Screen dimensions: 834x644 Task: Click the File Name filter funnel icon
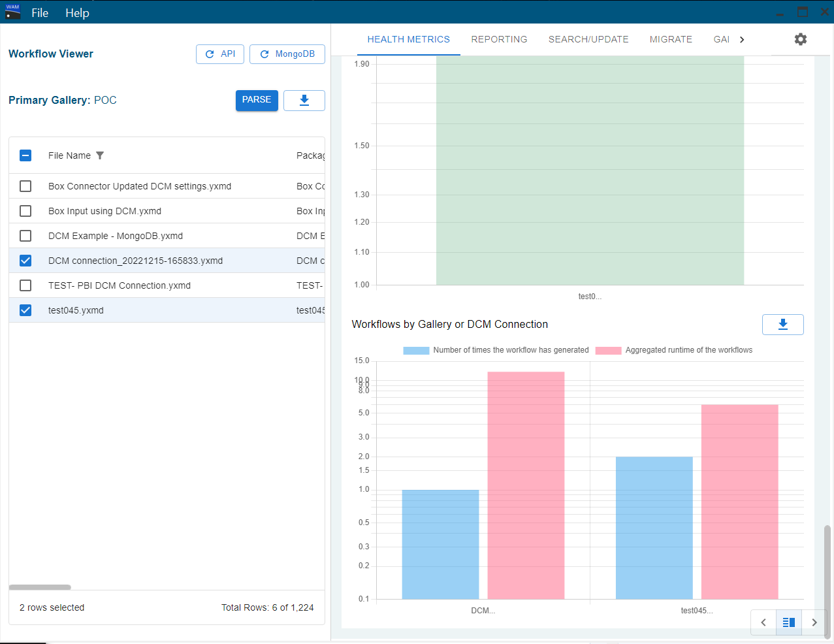pyautogui.click(x=100, y=155)
